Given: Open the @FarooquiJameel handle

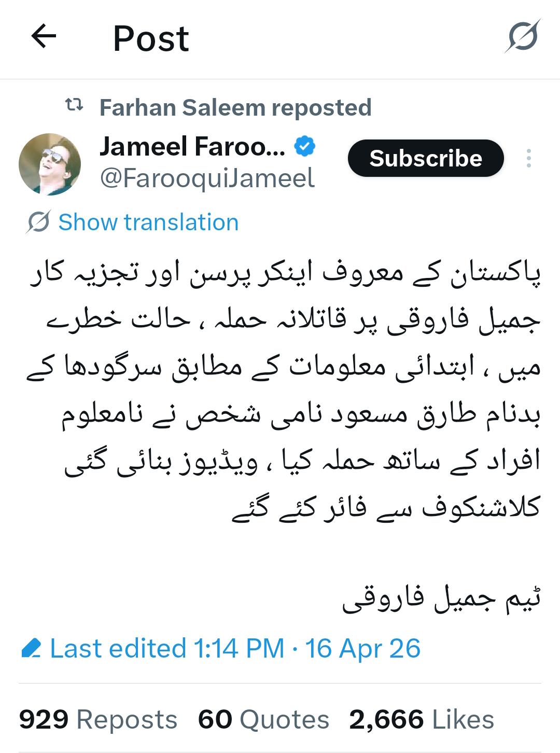Looking at the screenshot, I should tap(207, 178).
